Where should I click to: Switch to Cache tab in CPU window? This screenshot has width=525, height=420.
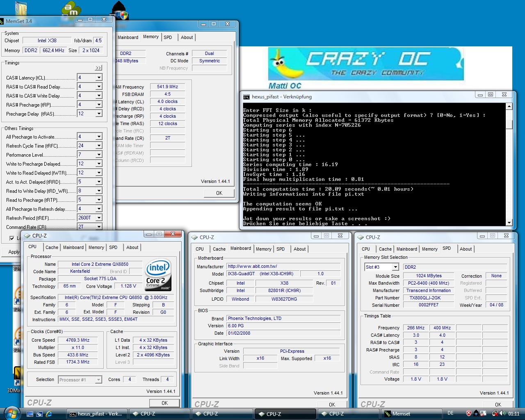click(x=52, y=247)
